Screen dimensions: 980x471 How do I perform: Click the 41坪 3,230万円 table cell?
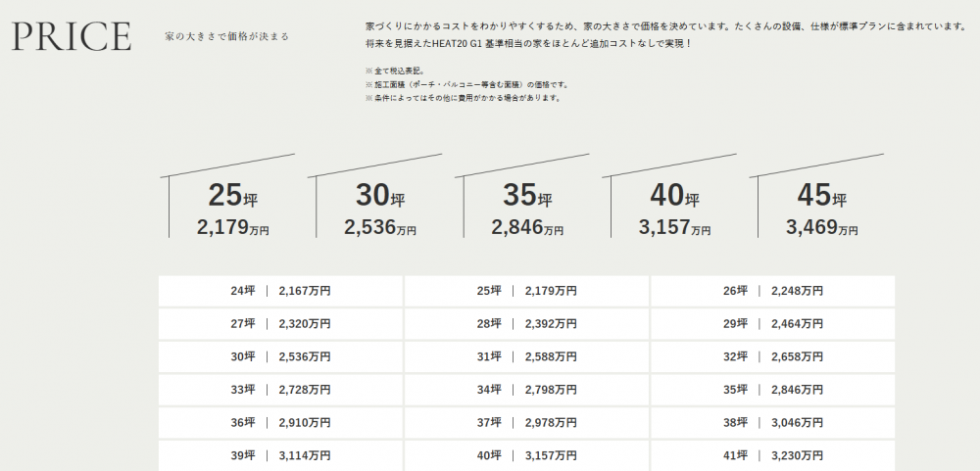[x=772, y=455]
